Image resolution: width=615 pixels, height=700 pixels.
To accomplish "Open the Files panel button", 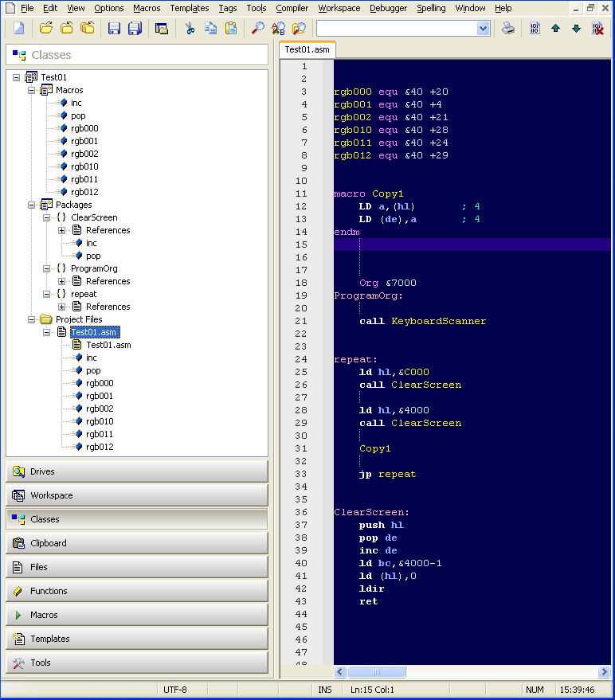I will (137, 567).
